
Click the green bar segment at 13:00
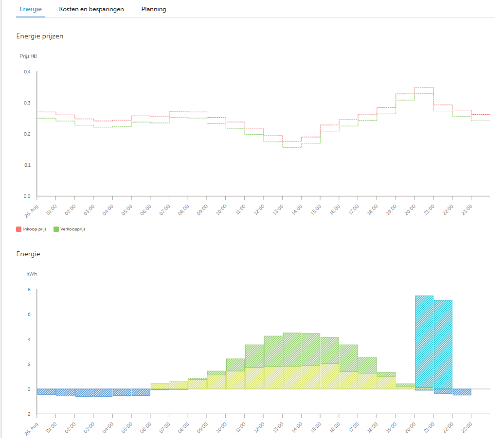[292, 350]
